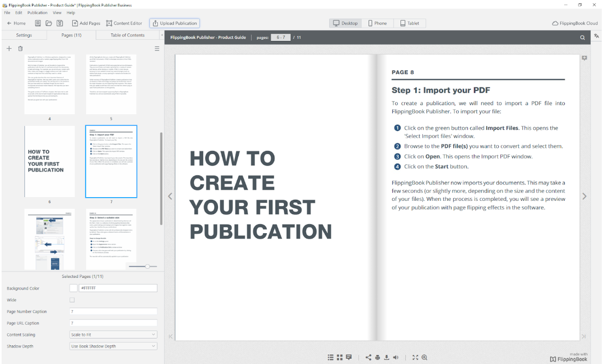Click the Download icon in viewer toolbar

click(387, 358)
